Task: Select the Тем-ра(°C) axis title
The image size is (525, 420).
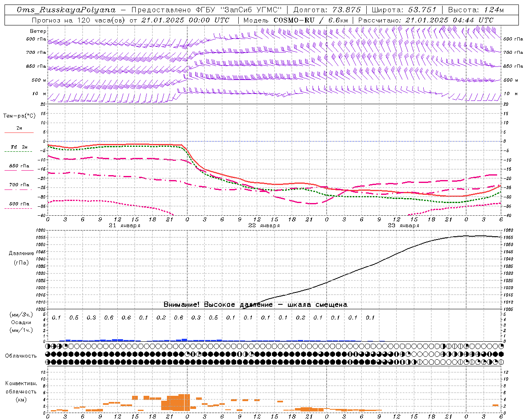Action: pyautogui.click(x=19, y=116)
